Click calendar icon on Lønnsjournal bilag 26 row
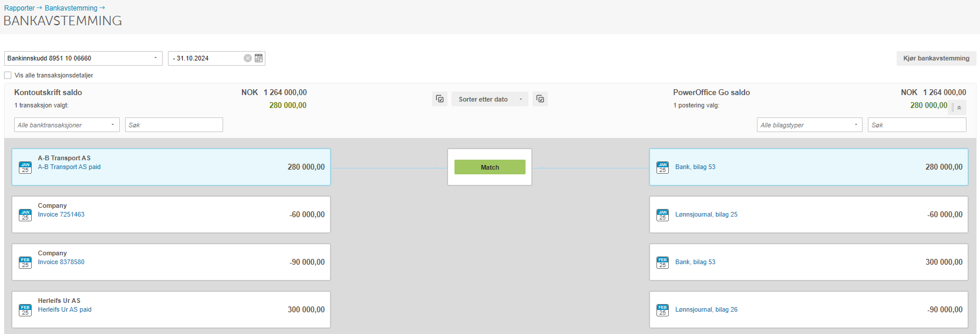This screenshot has width=980, height=334. [662, 310]
